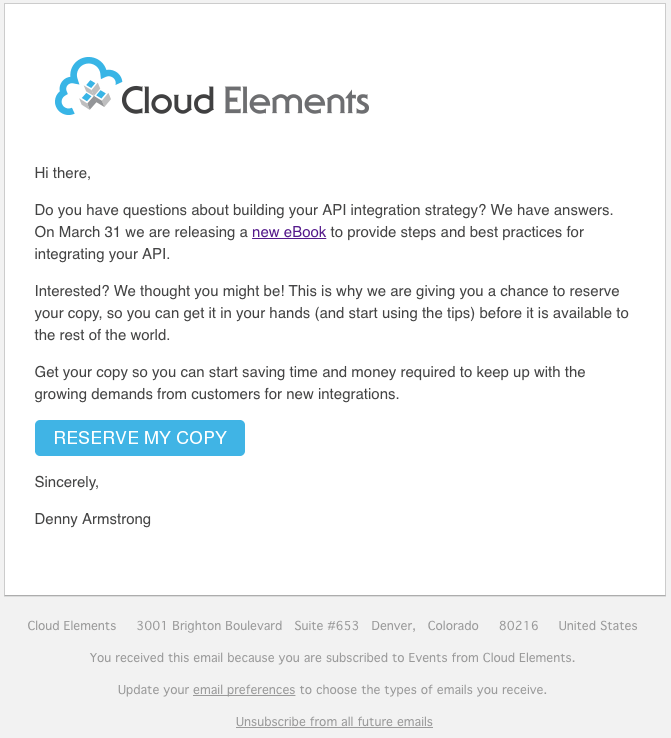This screenshot has height=738, width=671.
Task: Click Denver in the footer address
Action: pyautogui.click(x=393, y=626)
